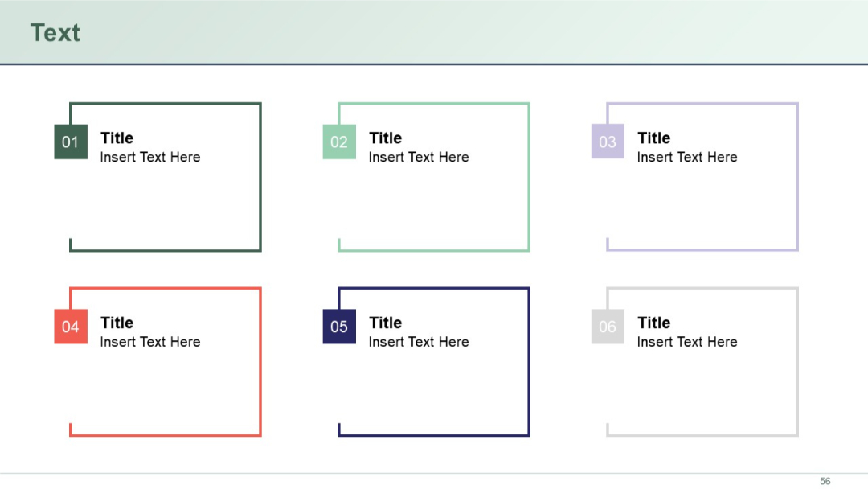Select Insert Text Here under the 02 title
868x489 pixels.
coord(417,157)
